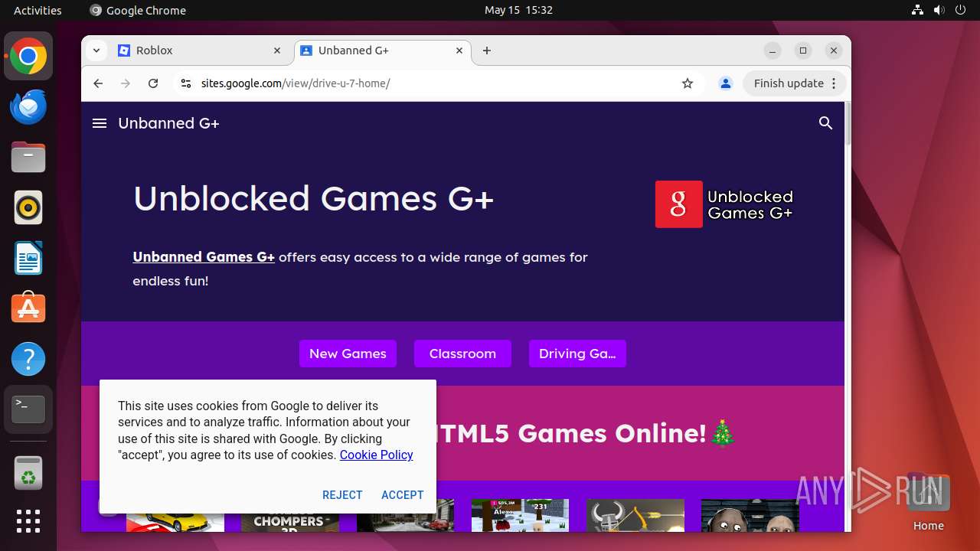980x551 pixels.
Task: Go back with the browser back arrow
Action: (98, 83)
